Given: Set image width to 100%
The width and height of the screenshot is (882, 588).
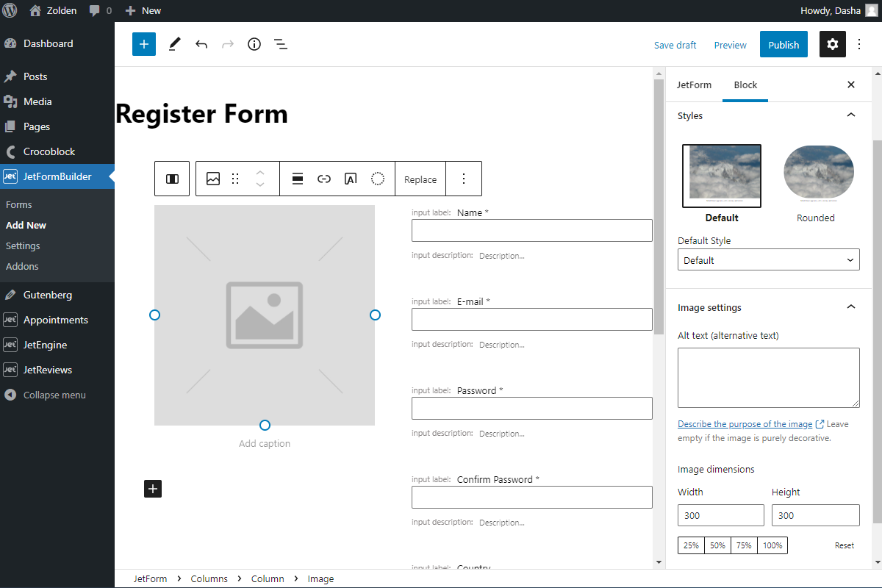Looking at the screenshot, I should click(x=774, y=545).
